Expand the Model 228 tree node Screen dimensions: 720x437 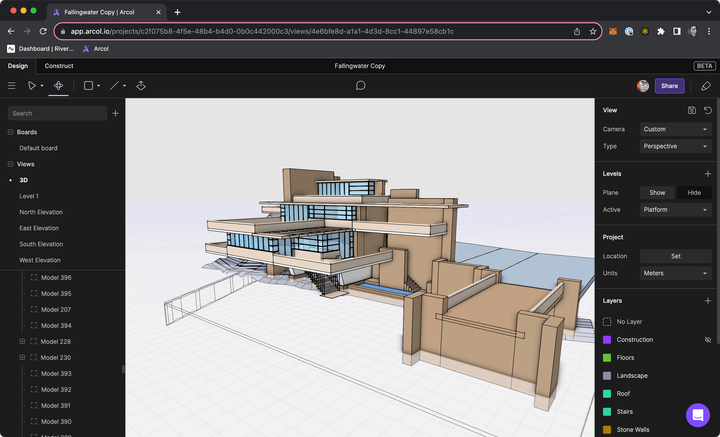click(x=22, y=342)
